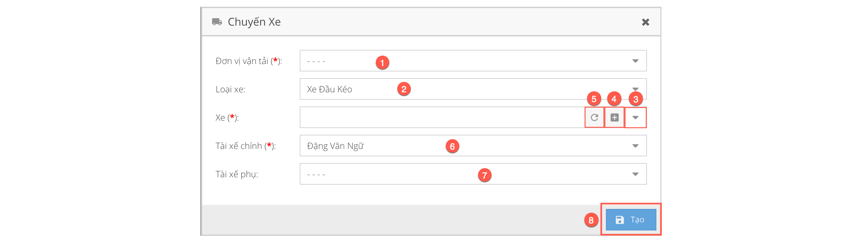Screen dimensions: 868x248
Task: Click the refresh icon in Xe field
Action: 594,117
